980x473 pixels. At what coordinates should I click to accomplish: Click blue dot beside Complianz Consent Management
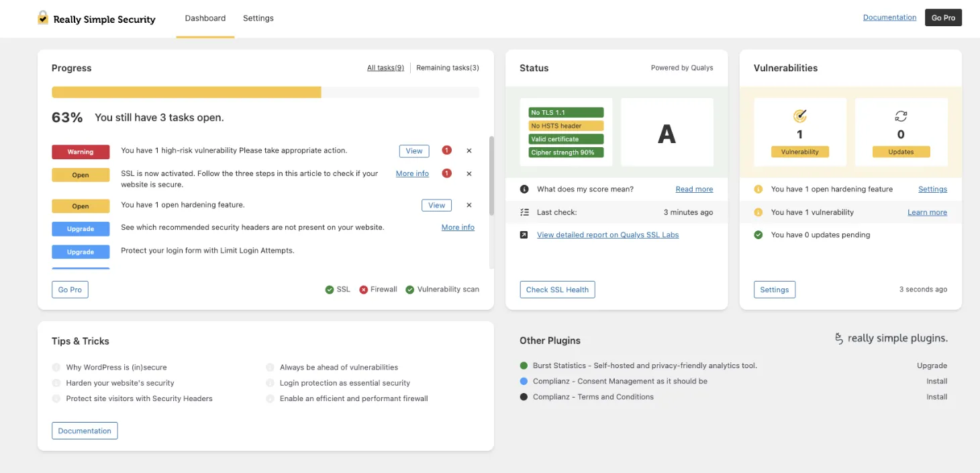524,381
